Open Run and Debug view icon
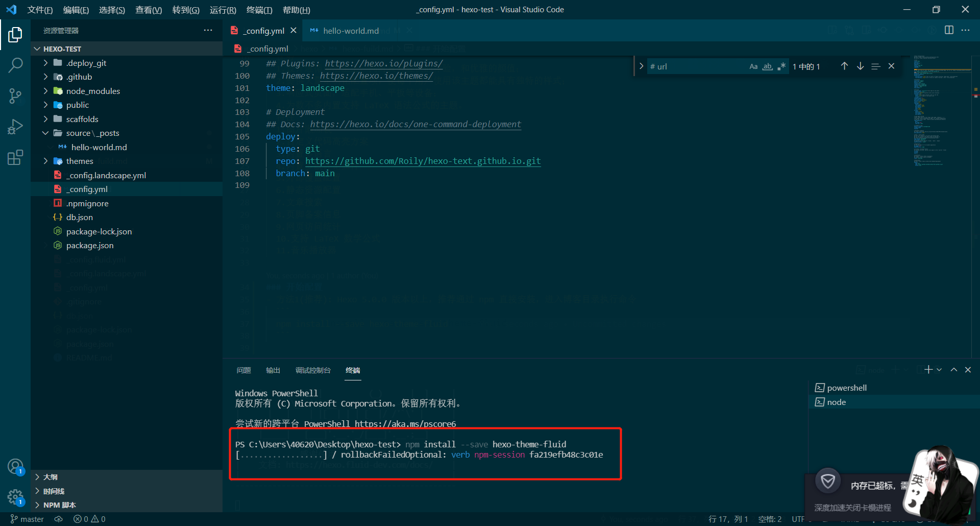The height and width of the screenshot is (526, 980). pos(15,127)
